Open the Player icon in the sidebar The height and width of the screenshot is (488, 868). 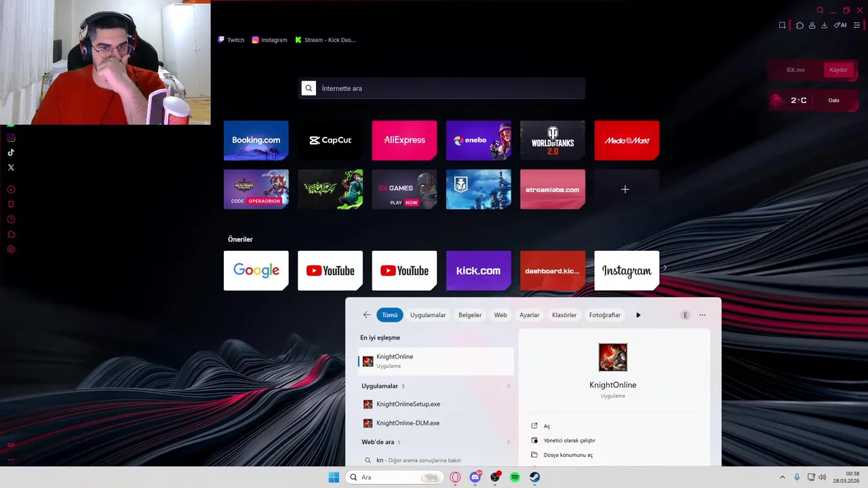pyautogui.click(x=11, y=190)
